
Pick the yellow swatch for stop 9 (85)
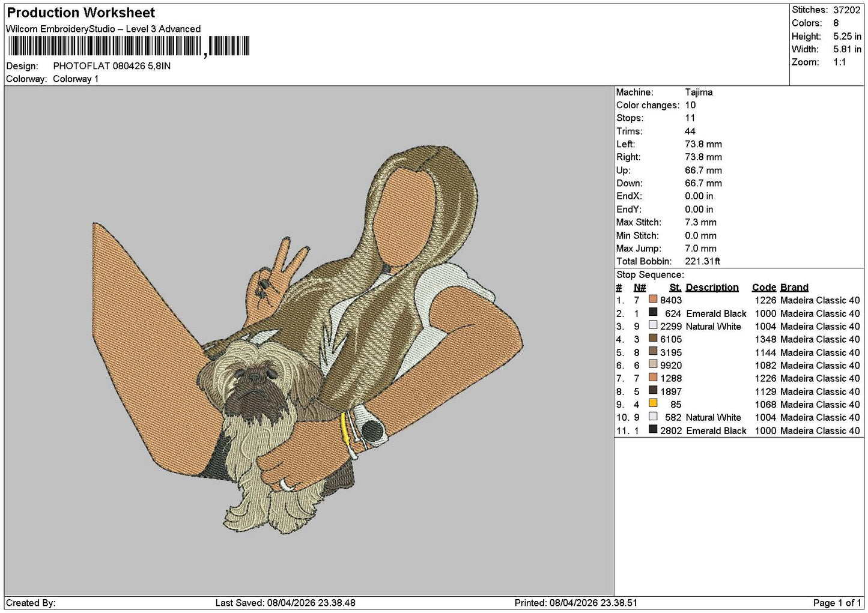click(x=653, y=403)
